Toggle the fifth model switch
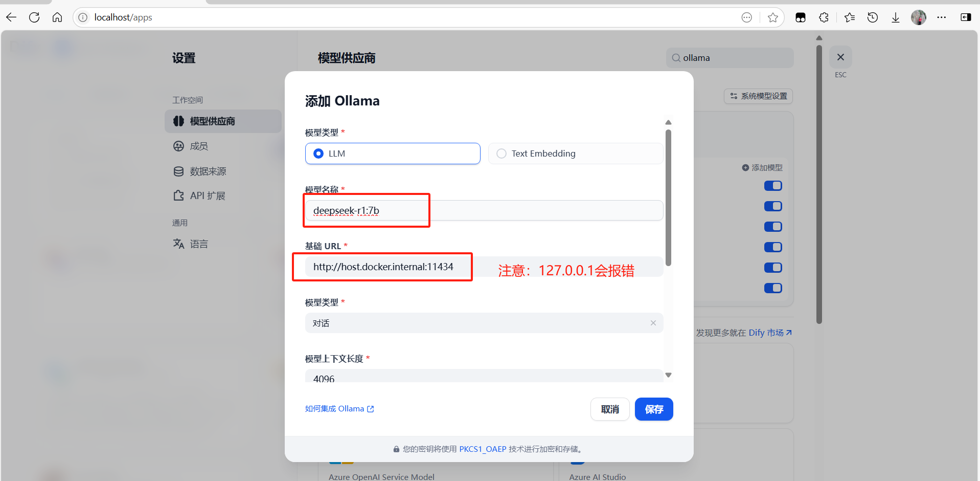This screenshot has height=481, width=980. [x=773, y=268]
